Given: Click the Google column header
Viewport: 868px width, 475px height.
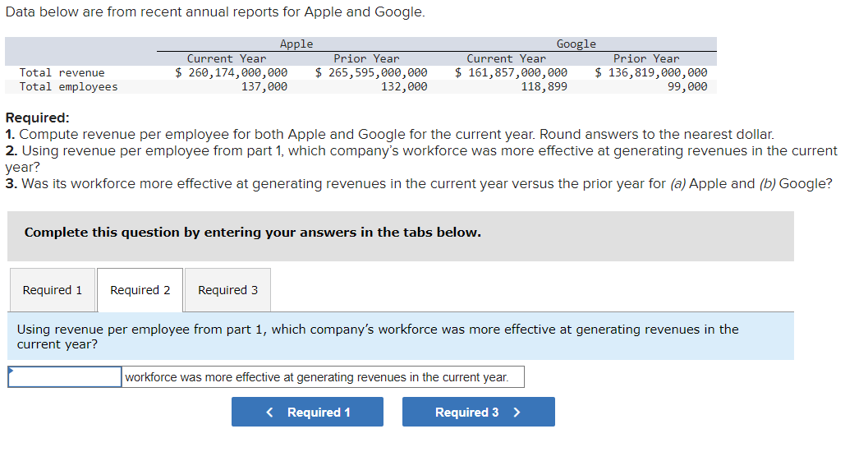Looking at the screenshot, I should [x=576, y=44].
